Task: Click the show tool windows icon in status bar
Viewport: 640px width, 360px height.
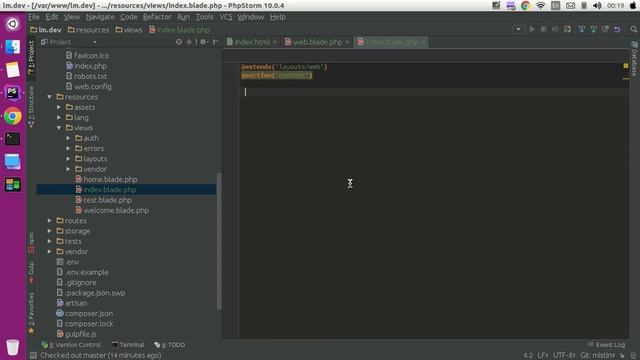Action: [x=33, y=356]
